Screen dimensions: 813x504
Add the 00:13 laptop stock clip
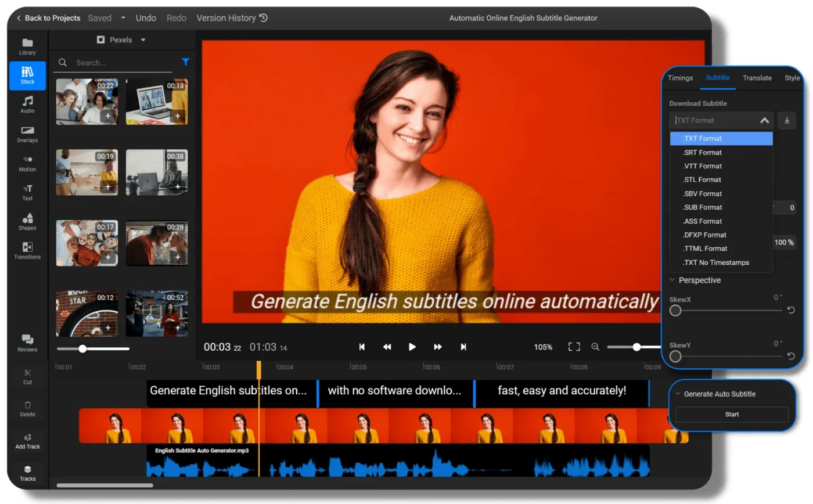pos(178,116)
